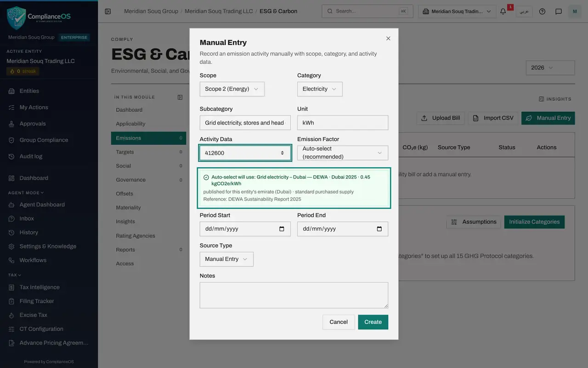Click the Cancel button
Image resolution: width=588 pixels, height=368 pixels.
pyautogui.click(x=339, y=322)
